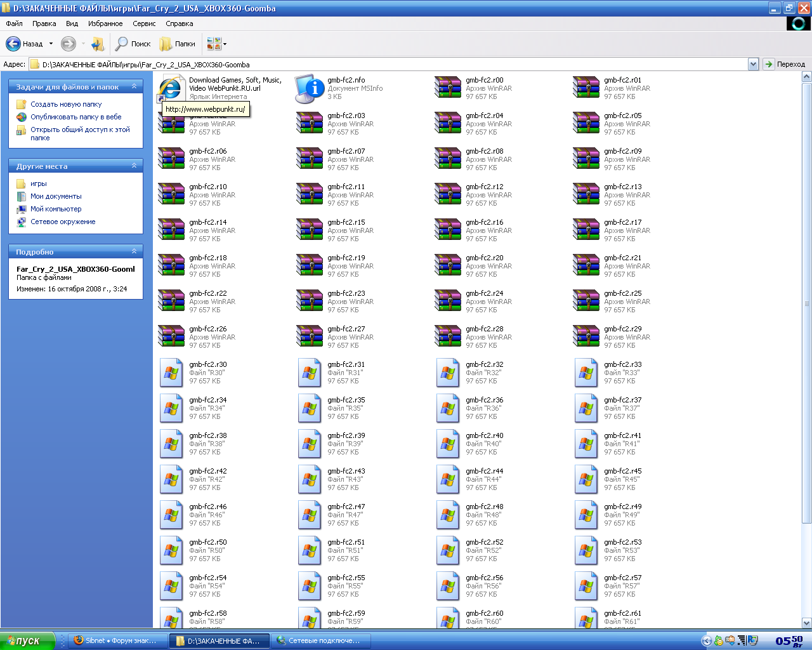Image resolution: width=812 pixels, height=650 pixels.
Task: Open Сетевое окружение link
Action: coord(63,222)
